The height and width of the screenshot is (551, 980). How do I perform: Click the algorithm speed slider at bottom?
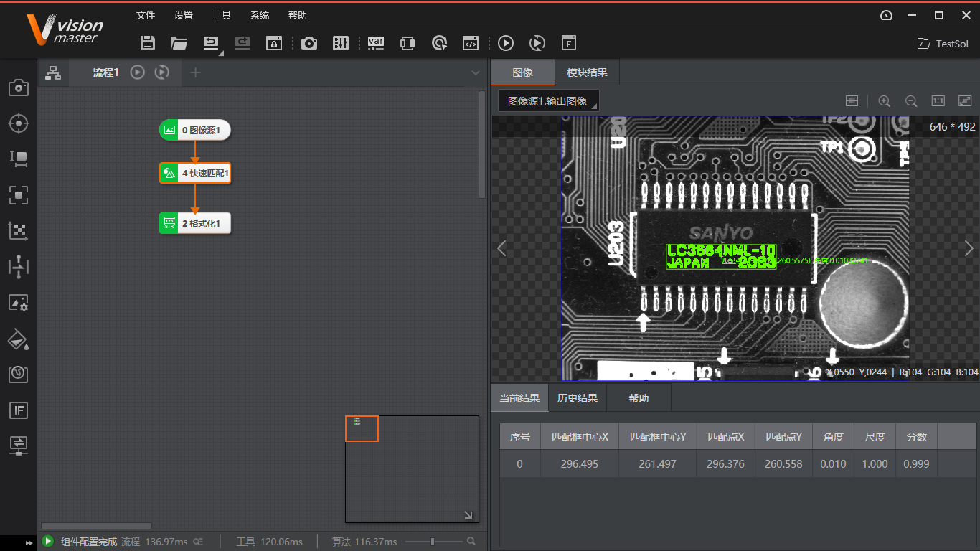[x=433, y=542]
